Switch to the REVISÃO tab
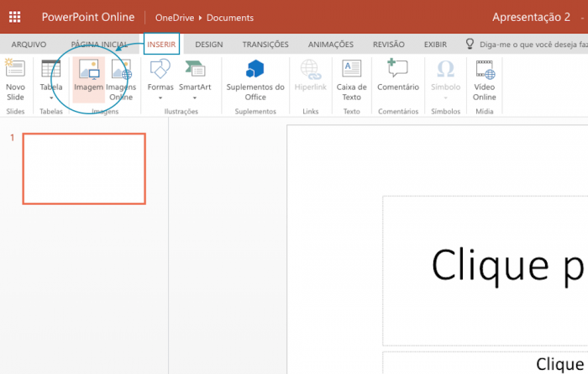 click(x=388, y=45)
